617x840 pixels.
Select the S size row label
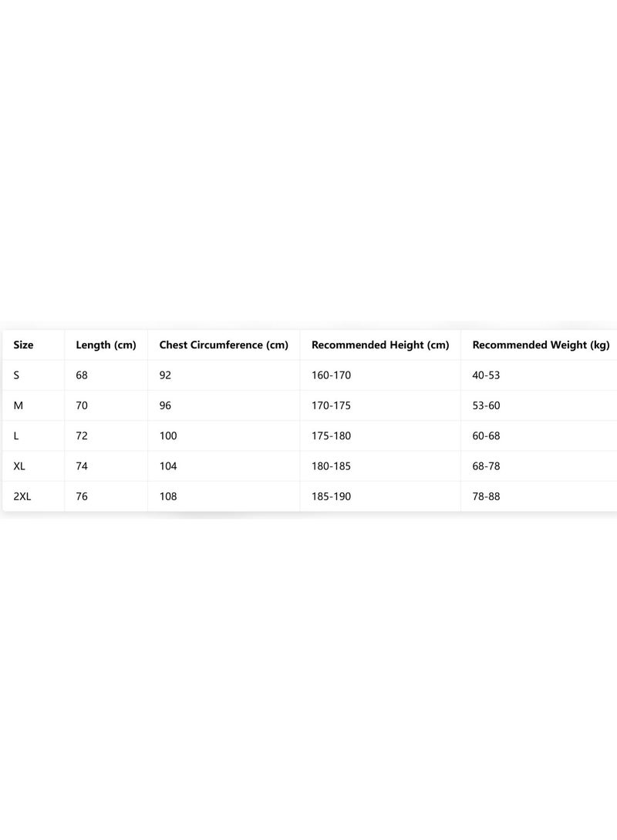[x=17, y=375]
